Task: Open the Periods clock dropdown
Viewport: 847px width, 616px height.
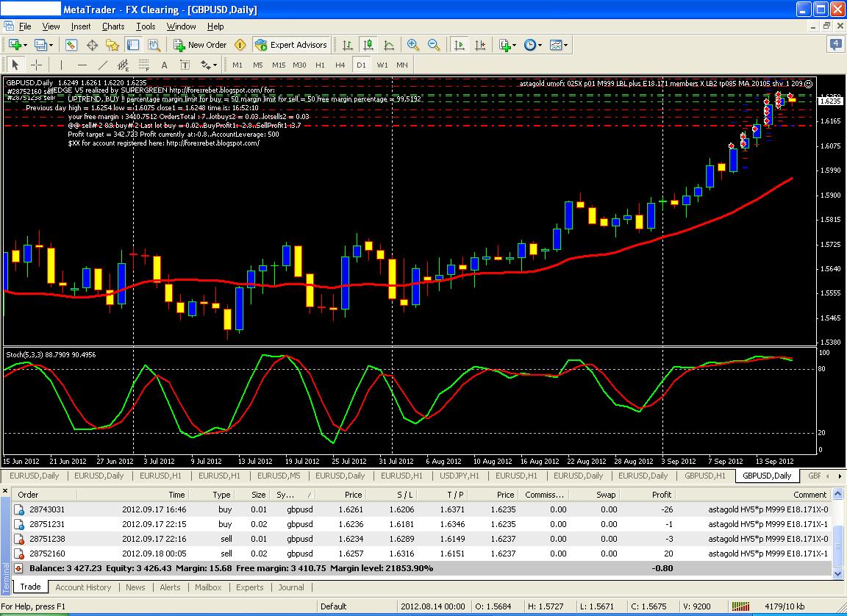Action: point(532,45)
